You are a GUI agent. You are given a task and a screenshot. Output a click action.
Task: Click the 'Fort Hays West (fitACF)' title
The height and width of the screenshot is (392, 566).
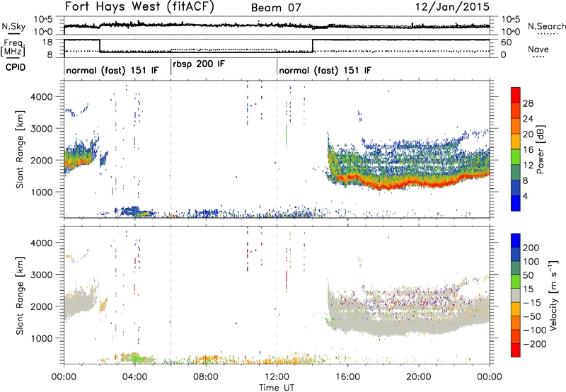tap(139, 6)
